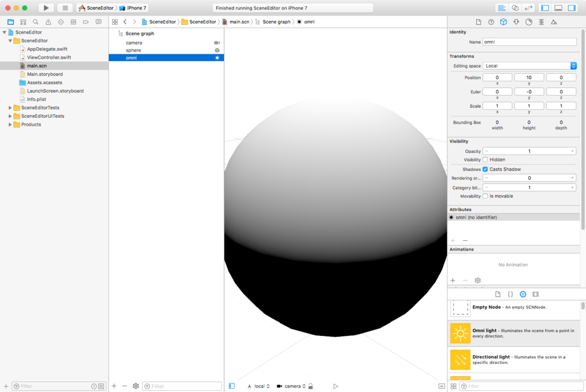The width and height of the screenshot is (586, 392).
Task: Open scene graph gear actions menu
Action: point(136,386)
